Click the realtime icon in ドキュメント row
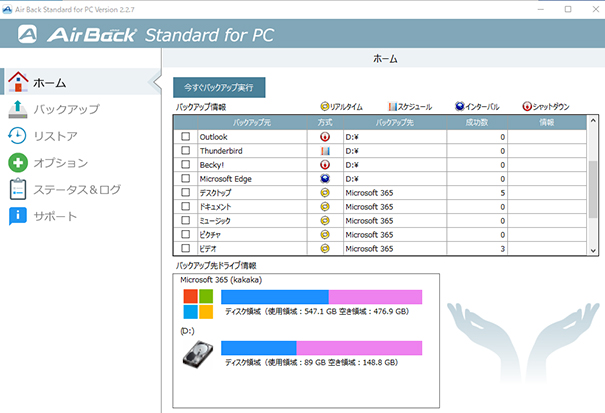 (x=325, y=206)
